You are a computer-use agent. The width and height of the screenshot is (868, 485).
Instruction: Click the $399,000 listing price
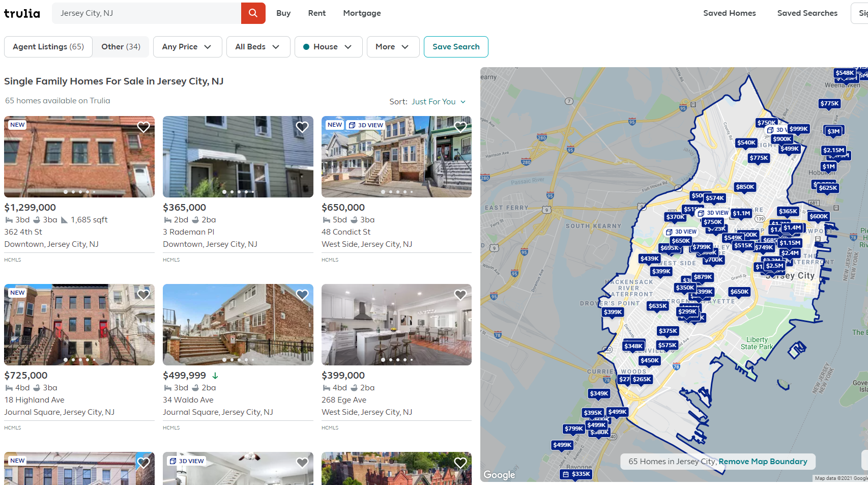343,376
